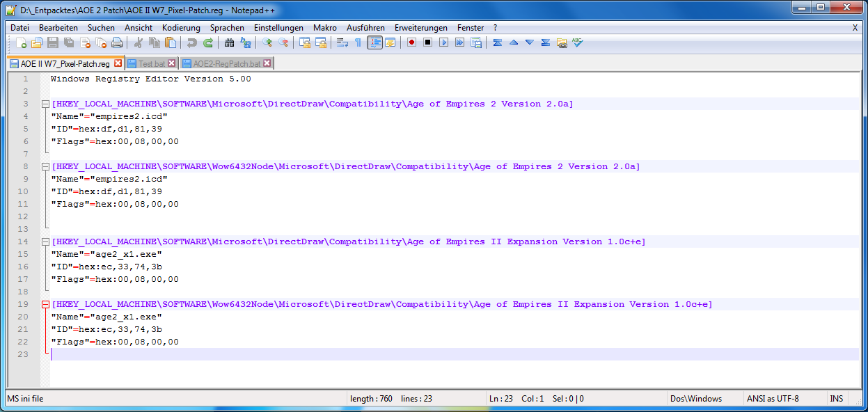Click the Undo arrow icon
Screen dimensions: 868x412
click(192, 42)
